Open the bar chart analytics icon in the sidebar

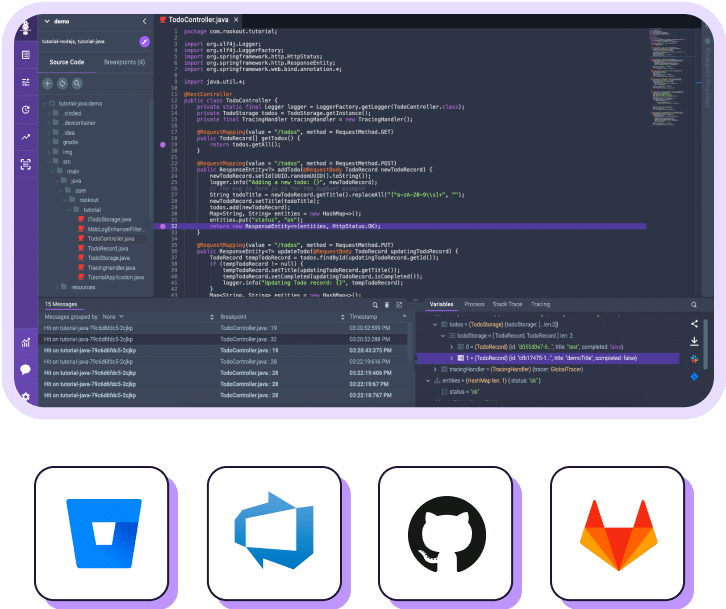coord(26,343)
